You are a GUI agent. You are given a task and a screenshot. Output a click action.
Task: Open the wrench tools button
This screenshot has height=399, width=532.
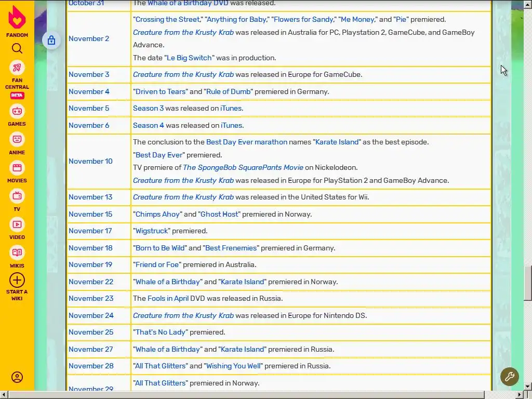click(x=509, y=377)
